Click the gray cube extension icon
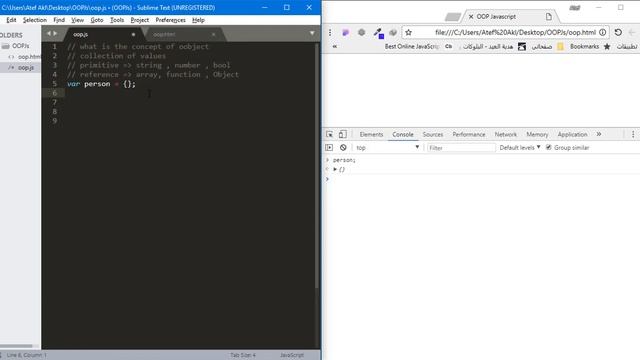The height and width of the screenshot is (360, 640). [x=393, y=33]
